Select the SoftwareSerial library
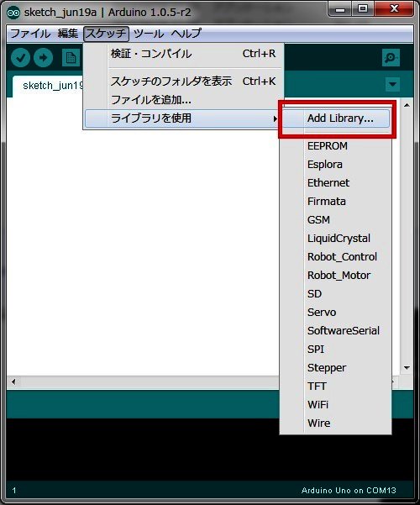Screen dimensions: 420x505 [x=336, y=331]
